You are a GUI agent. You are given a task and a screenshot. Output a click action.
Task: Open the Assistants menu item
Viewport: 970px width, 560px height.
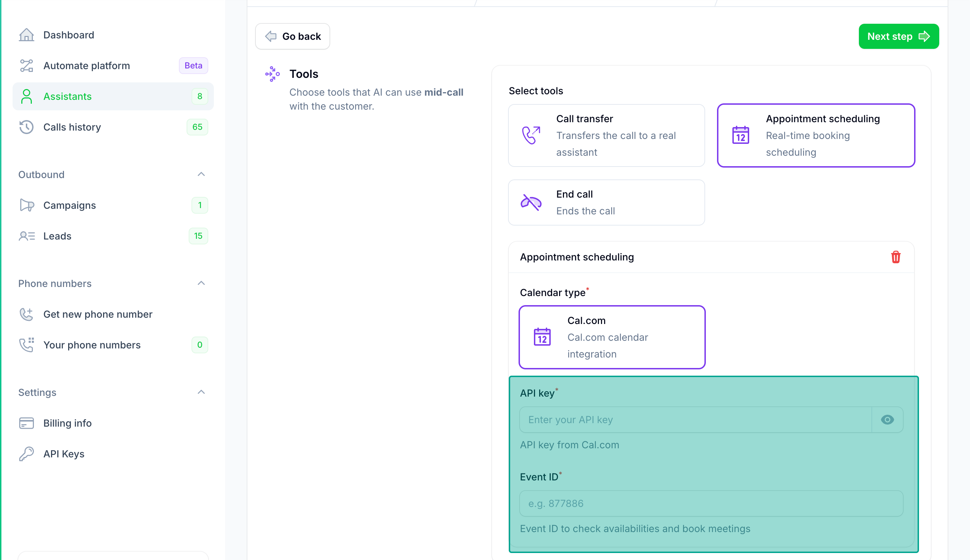click(68, 96)
